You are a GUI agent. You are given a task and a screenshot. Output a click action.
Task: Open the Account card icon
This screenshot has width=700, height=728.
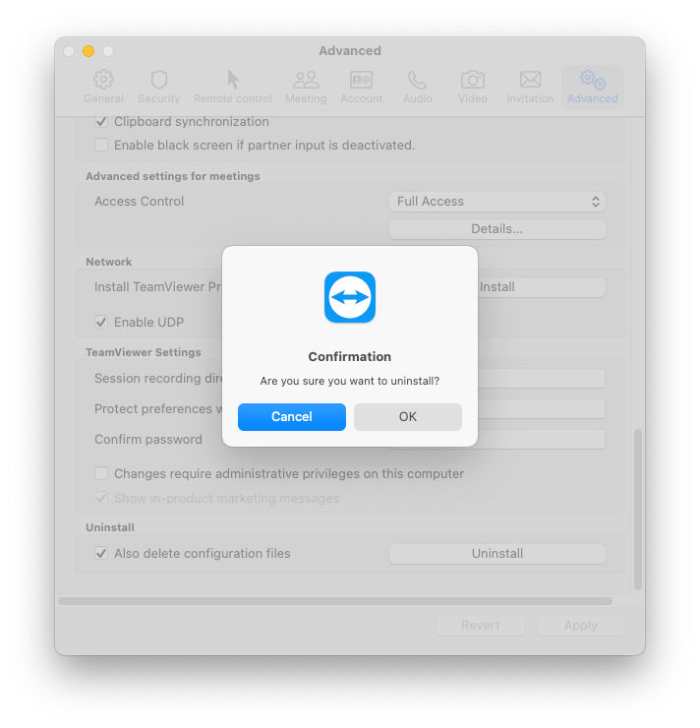(x=362, y=80)
